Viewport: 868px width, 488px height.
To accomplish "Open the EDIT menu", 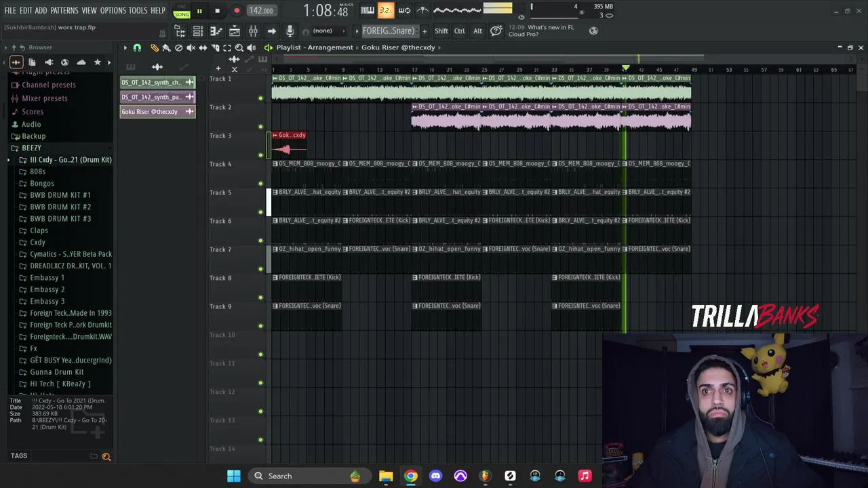I will tap(26, 11).
